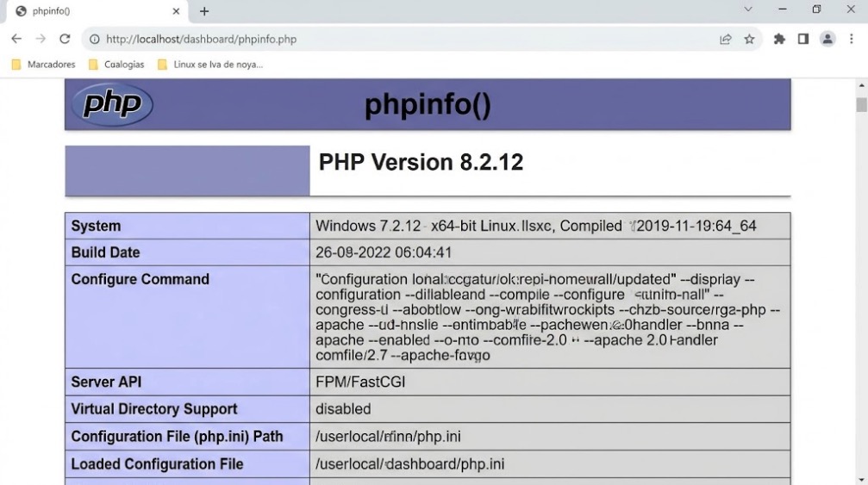The height and width of the screenshot is (485, 868).
Task: Select the /userlocal/dashboard/php.ini path
Action: pos(409,464)
